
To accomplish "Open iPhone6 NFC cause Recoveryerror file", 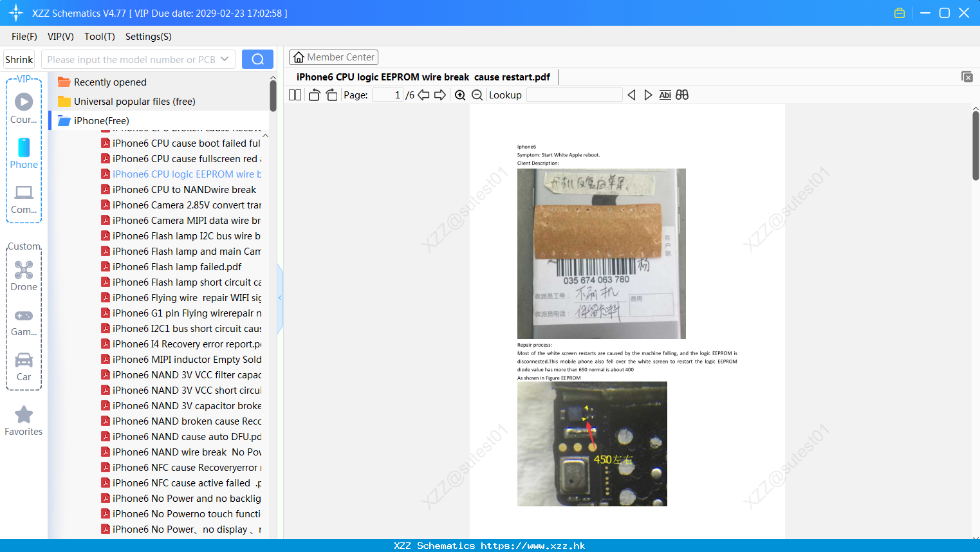I will (x=181, y=468).
